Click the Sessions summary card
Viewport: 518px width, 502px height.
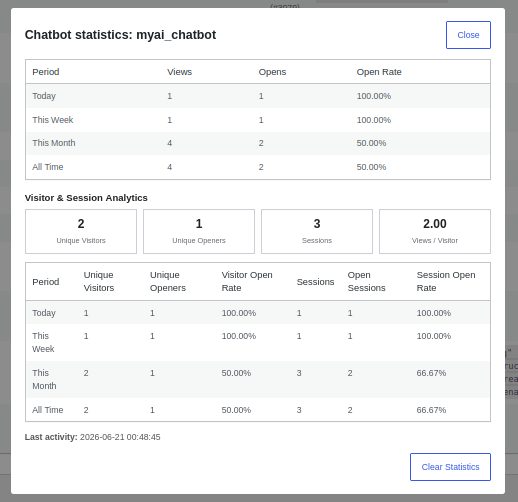(x=317, y=231)
